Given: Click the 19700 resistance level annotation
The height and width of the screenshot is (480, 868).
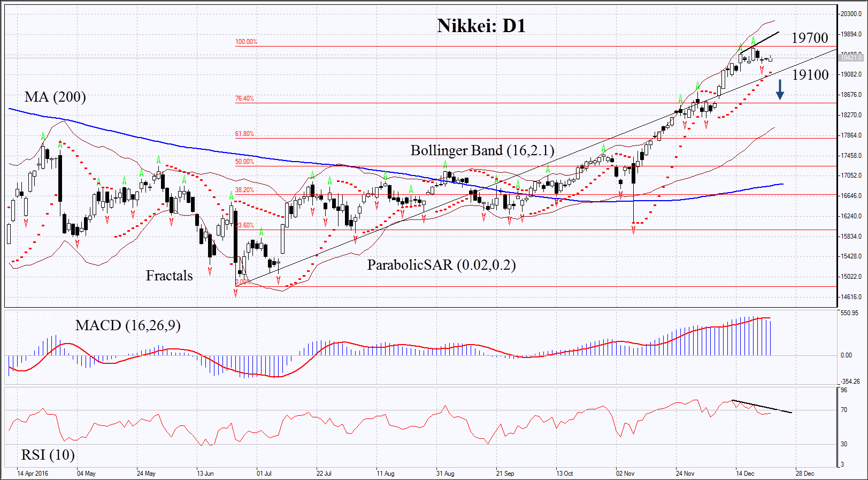Looking at the screenshot, I should point(810,38).
